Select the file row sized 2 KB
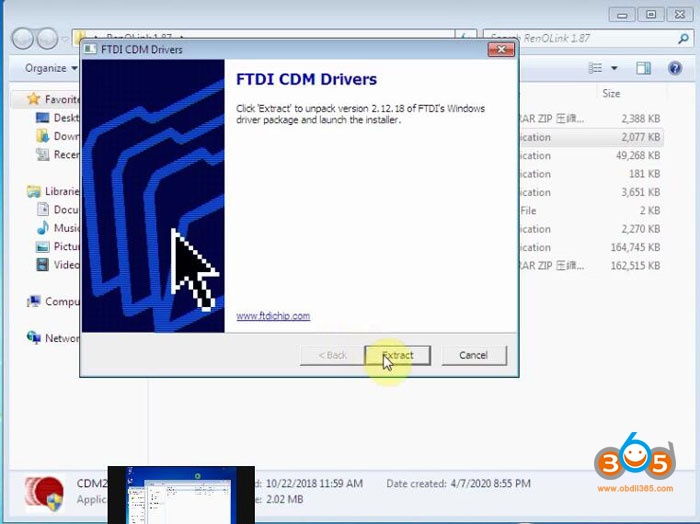This screenshot has height=524, width=700. pyautogui.click(x=591, y=211)
